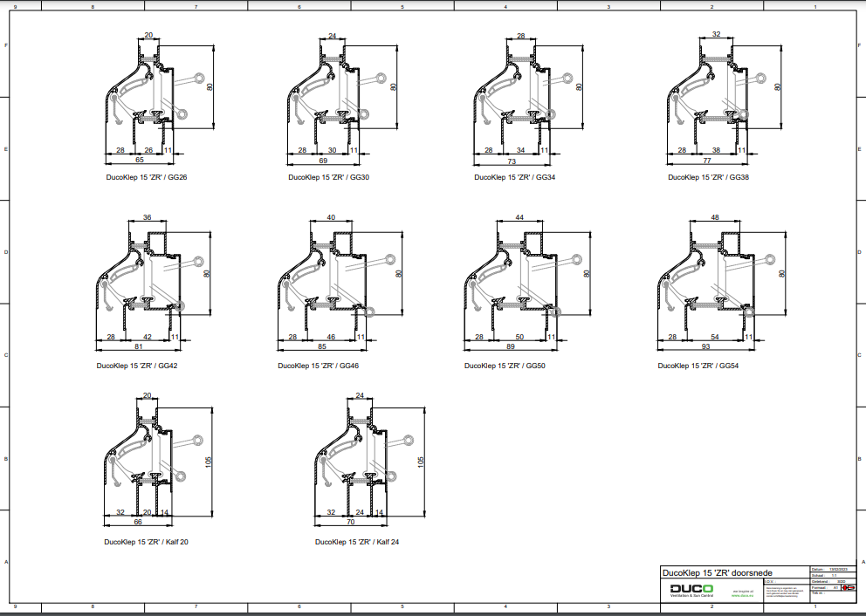Click the bottom dimension "30" on GG30

point(332,150)
